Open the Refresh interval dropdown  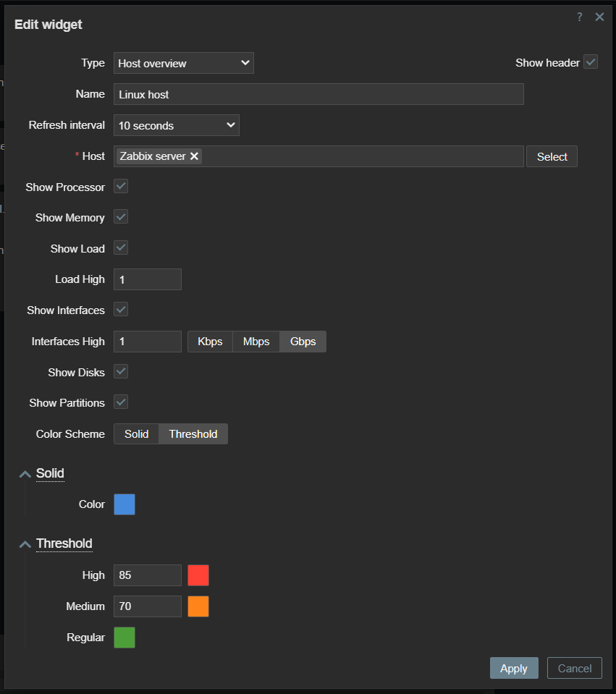[x=177, y=125]
